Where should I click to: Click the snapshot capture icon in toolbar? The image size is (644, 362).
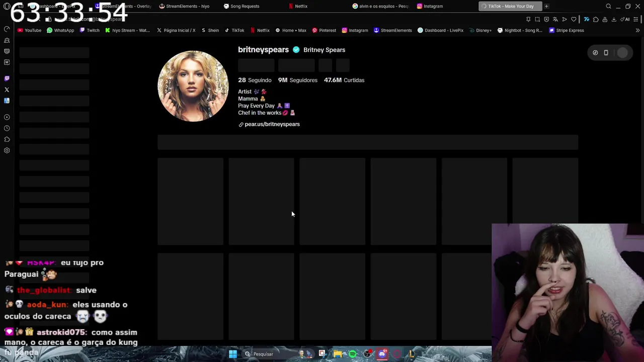click(537, 19)
